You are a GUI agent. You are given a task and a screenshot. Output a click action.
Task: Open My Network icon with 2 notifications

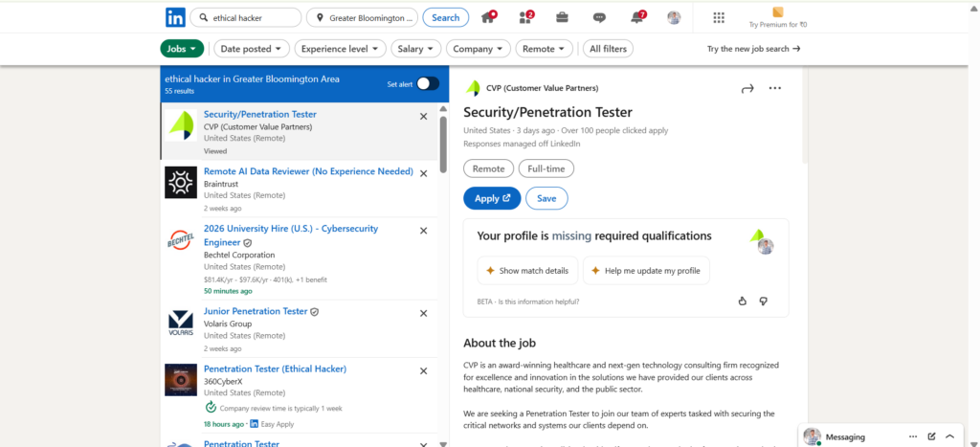[525, 17]
